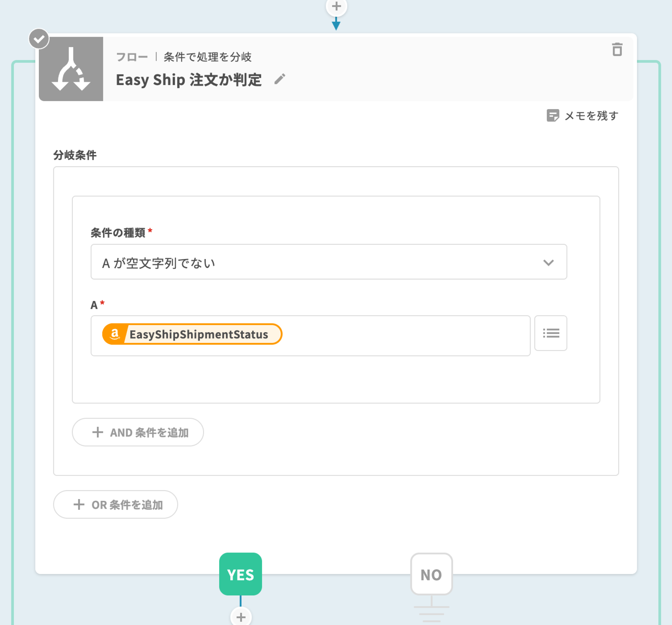Click the trash delete icon

pyautogui.click(x=617, y=50)
